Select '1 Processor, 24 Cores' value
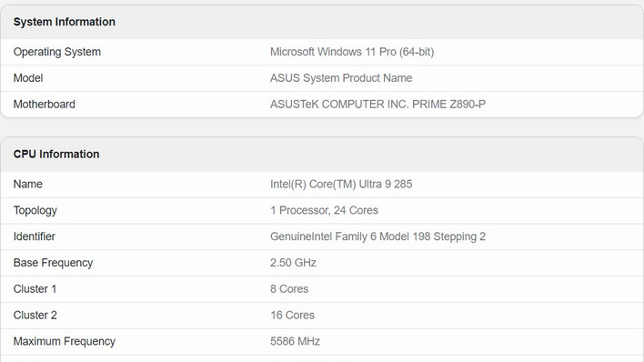Screen dimensions: 644x362 point(324,210)
